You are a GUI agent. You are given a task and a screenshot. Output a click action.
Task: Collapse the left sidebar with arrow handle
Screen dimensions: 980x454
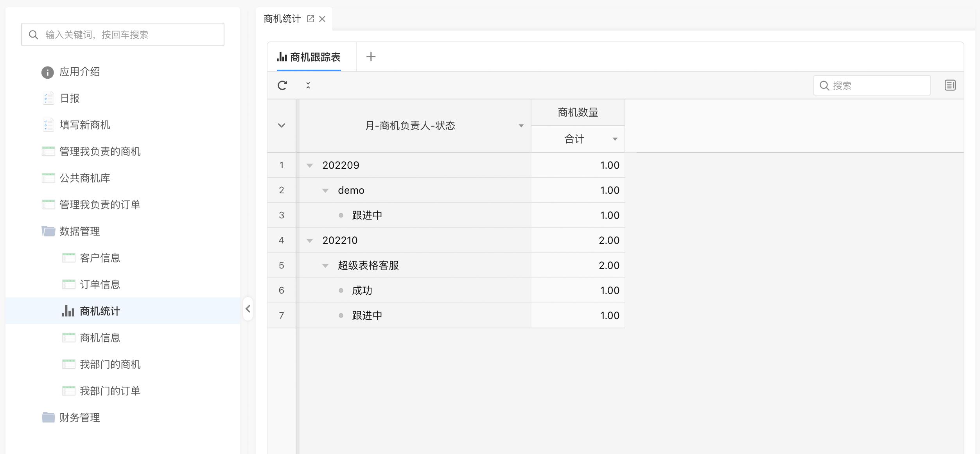tap(248, 309)
